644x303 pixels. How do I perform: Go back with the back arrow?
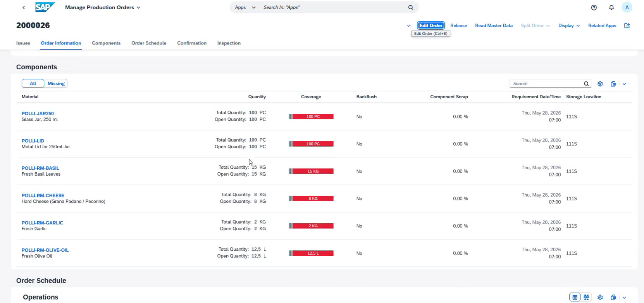24,7
